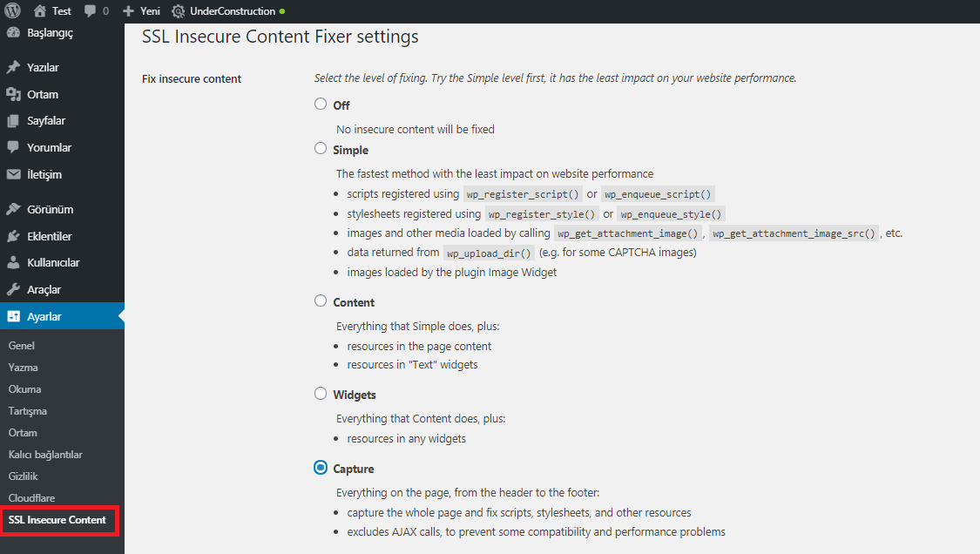
Task: Select the Capture radio button
Action: click(321, 467)
